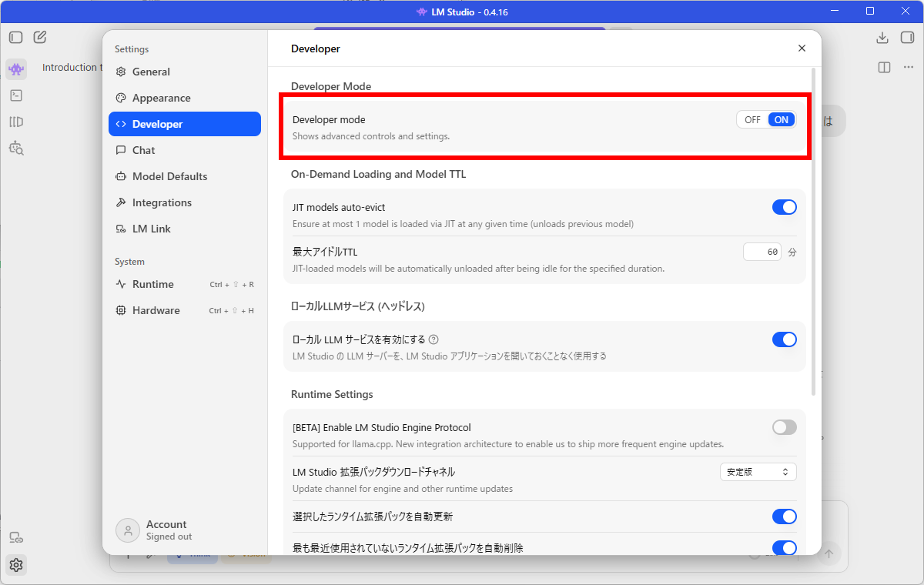The width and height of the screenshot is (924, 585).
Task: Open the Hardware system settings
Action: click(x=185, y=310)
